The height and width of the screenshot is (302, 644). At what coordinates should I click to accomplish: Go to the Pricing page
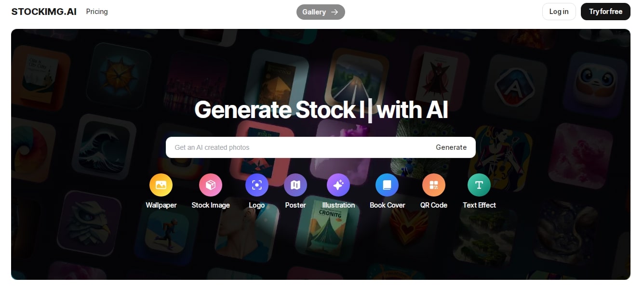pos(97,12)
